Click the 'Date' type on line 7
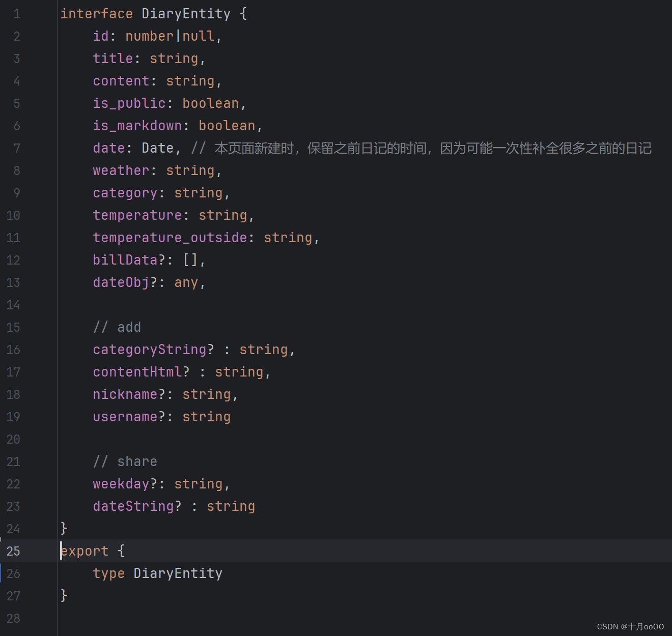 point(158,148)
